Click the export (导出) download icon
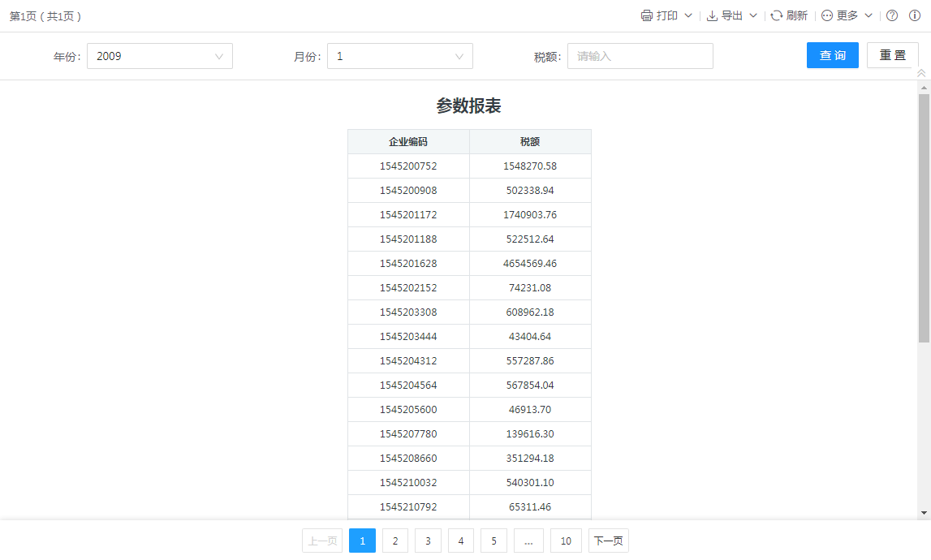 coord(712,15)
